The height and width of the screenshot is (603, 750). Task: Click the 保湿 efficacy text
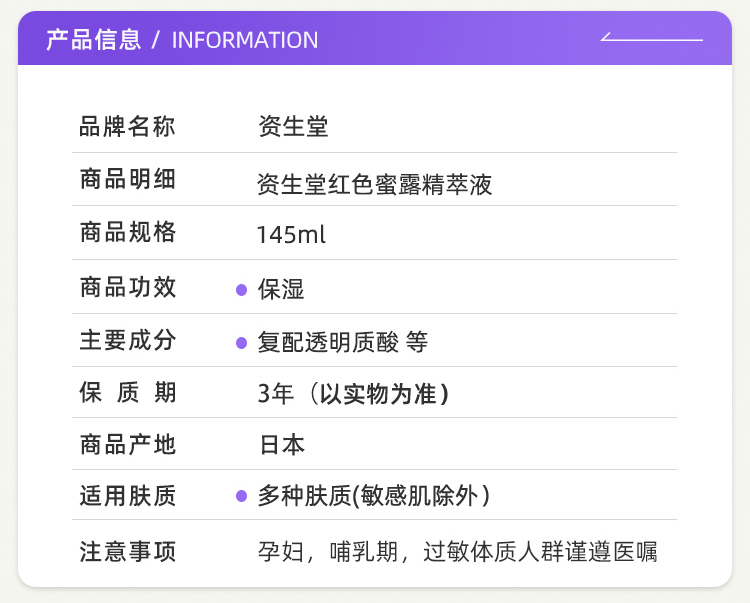click(x=281, y=290)
